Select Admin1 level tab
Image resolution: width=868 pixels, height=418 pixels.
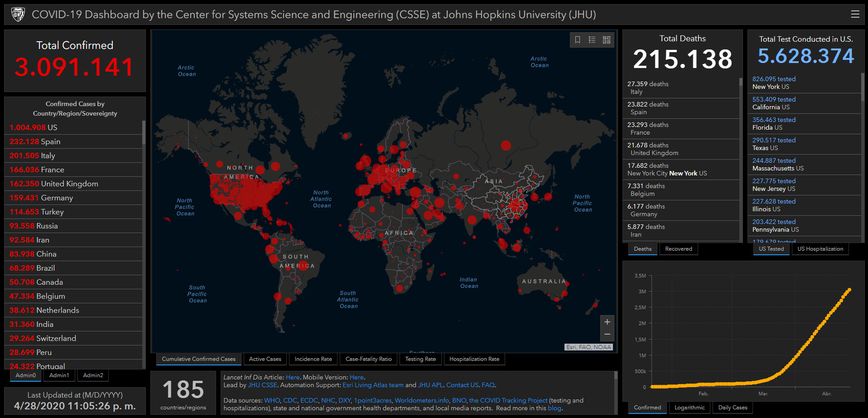tap(59, 375)
